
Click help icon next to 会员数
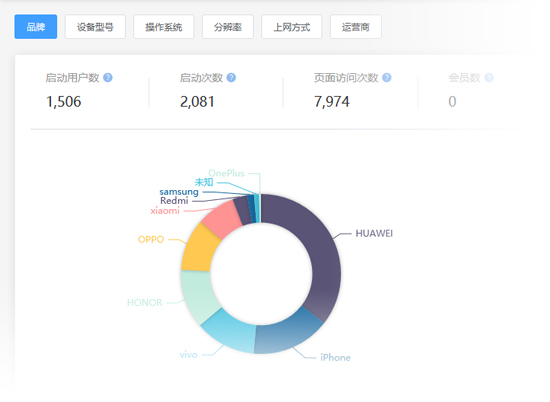(x=489, y=78)
